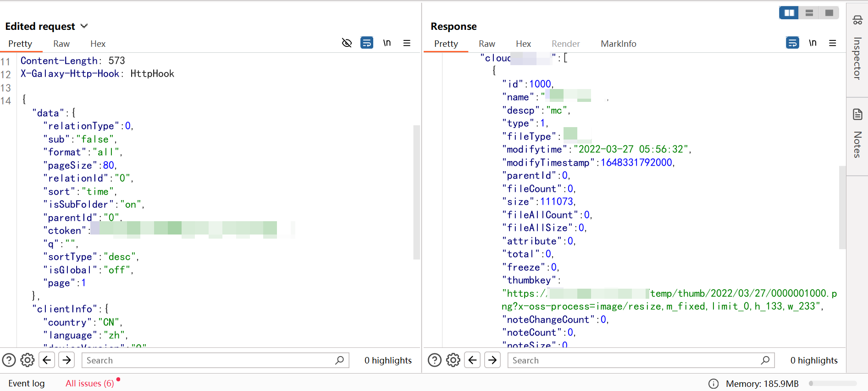868x391 pixels.
Task: Toggle show newline \n in response pane
Action: (813, 43)
